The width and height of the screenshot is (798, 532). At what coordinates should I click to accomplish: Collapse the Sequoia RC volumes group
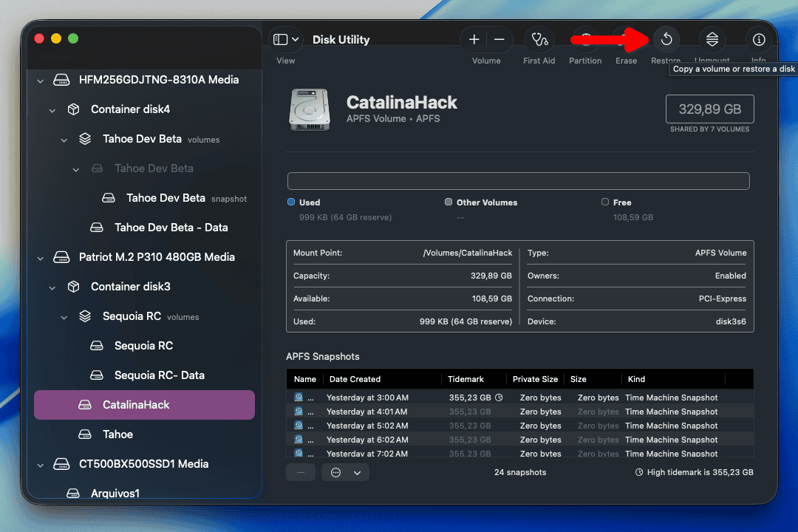pyautogui.click(x=64, y=316)
